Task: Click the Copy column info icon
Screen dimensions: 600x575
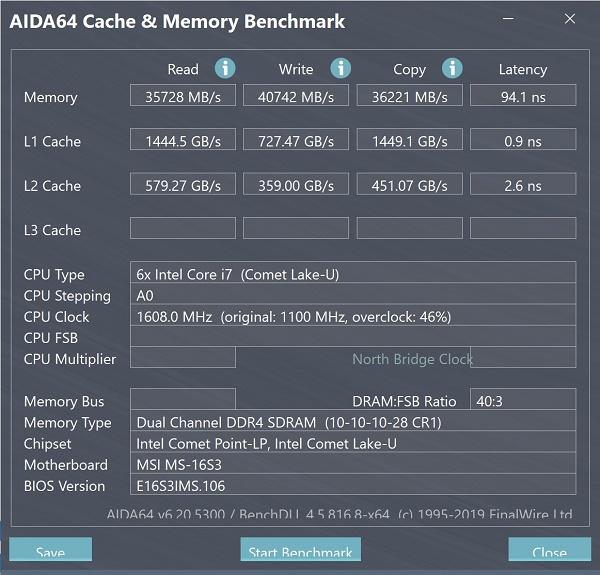Action: [x=452, y=68]
